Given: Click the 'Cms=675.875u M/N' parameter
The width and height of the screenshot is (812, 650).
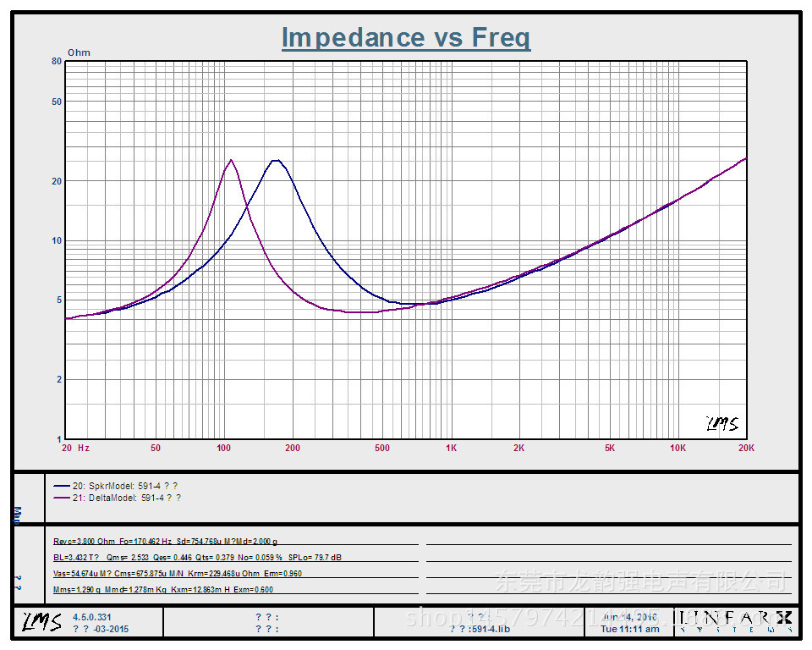Looking at the screenshot, I should (x=149, y=573).
